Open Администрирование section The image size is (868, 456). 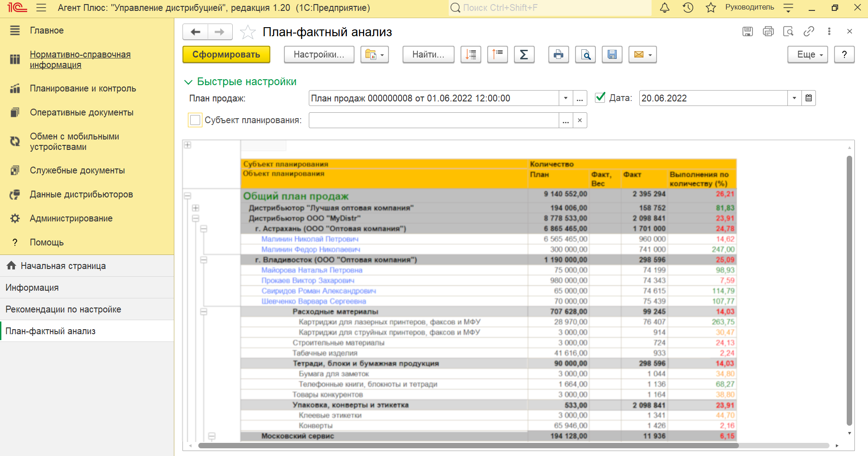[87, 218]
